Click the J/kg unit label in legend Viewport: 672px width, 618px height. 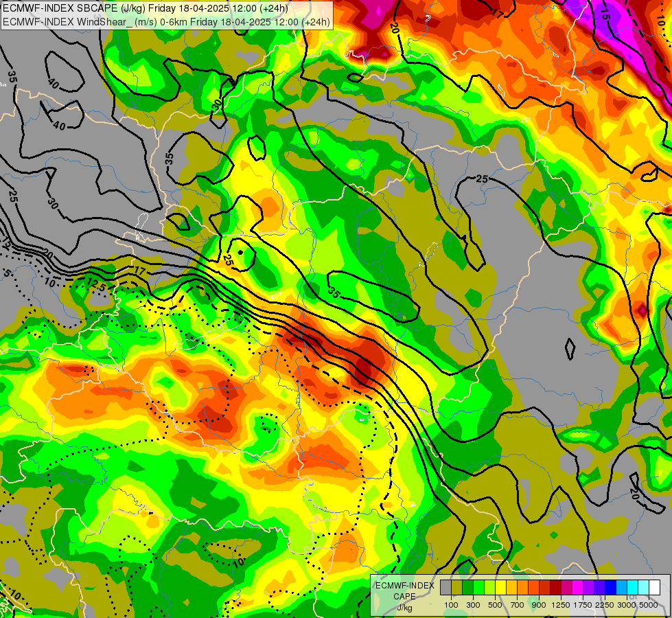click(404, 608)
